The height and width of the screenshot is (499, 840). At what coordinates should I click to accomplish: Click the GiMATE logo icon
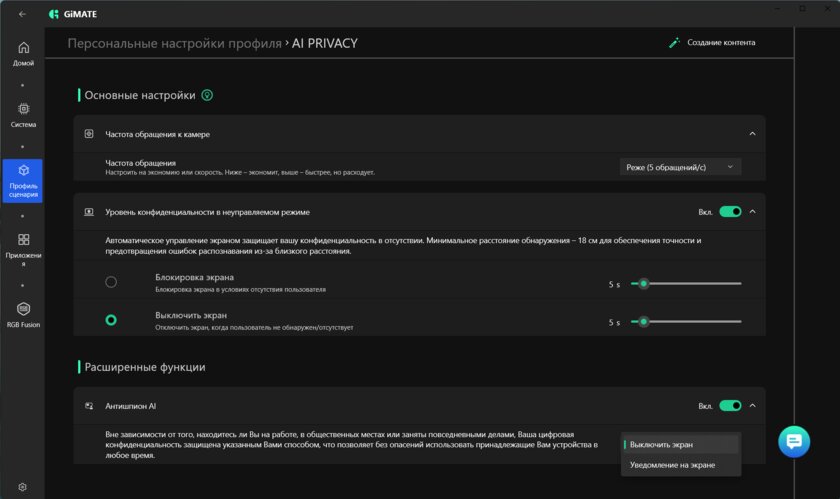tap(54, 14)
